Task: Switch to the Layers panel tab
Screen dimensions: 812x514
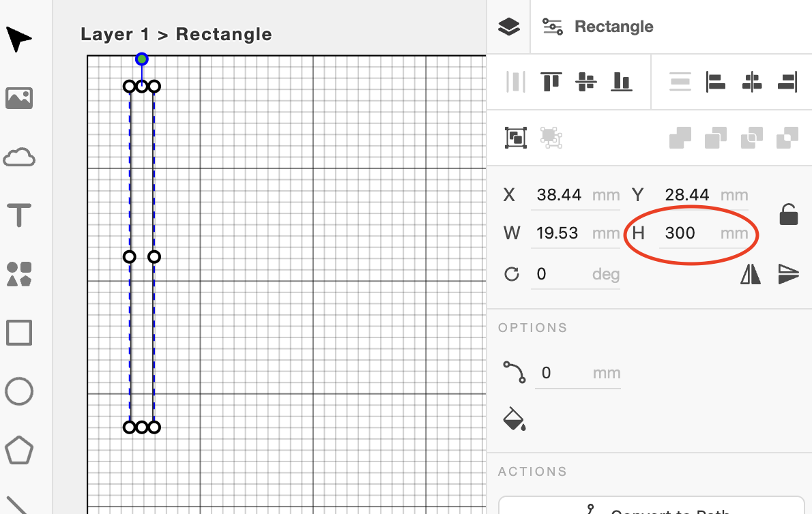Action: 509,27
